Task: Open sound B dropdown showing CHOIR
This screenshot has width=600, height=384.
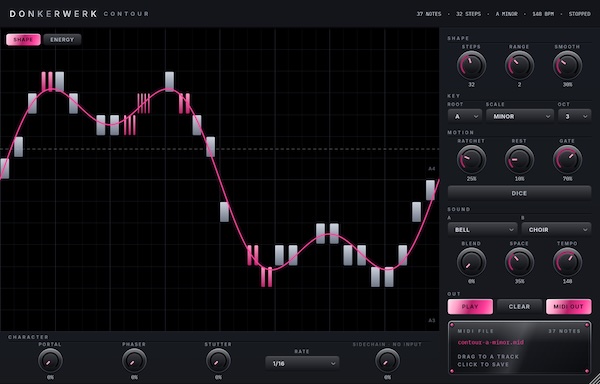Action: coord(556,229)
